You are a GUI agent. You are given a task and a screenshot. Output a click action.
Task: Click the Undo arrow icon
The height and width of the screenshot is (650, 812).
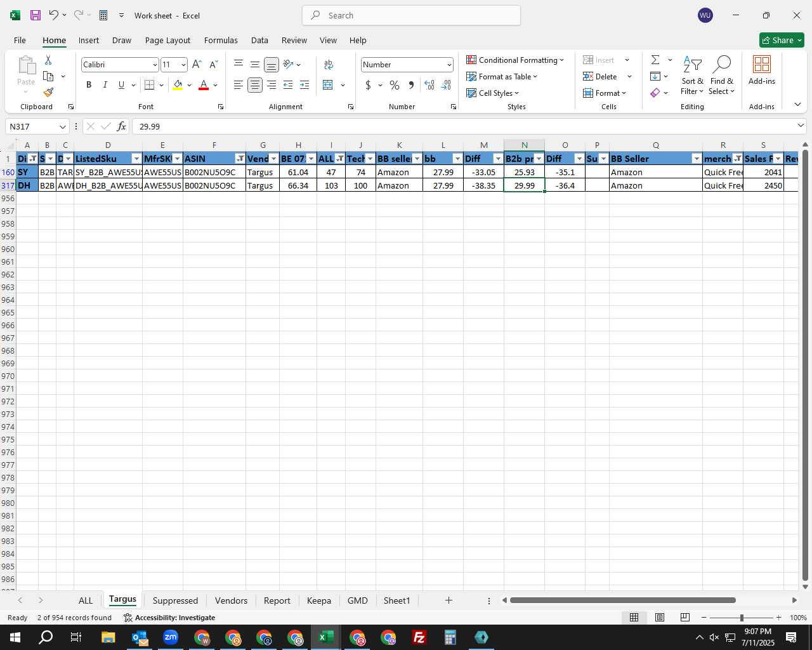click(x=54, y=15)
